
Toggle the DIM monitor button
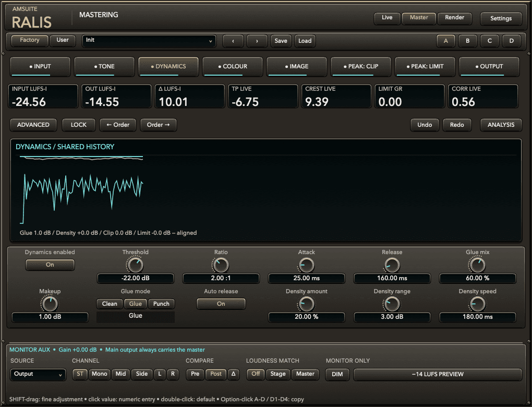[x=337, y=374]
